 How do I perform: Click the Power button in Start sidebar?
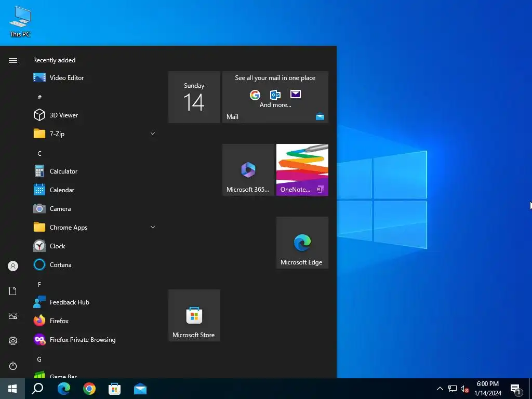[x=13, y=366]
